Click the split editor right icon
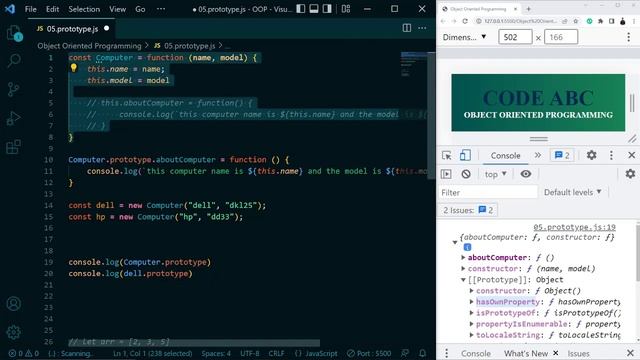The image size is (640, 360). 407,28
